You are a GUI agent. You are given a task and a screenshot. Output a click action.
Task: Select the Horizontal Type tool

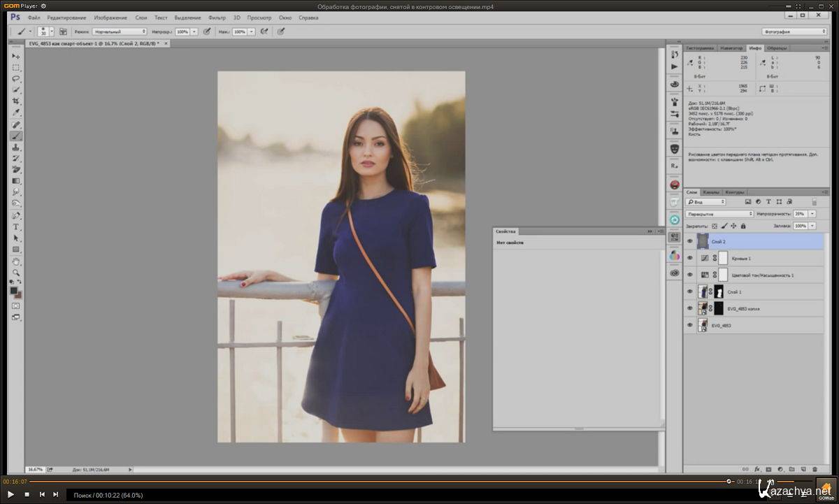pos(16,227)
